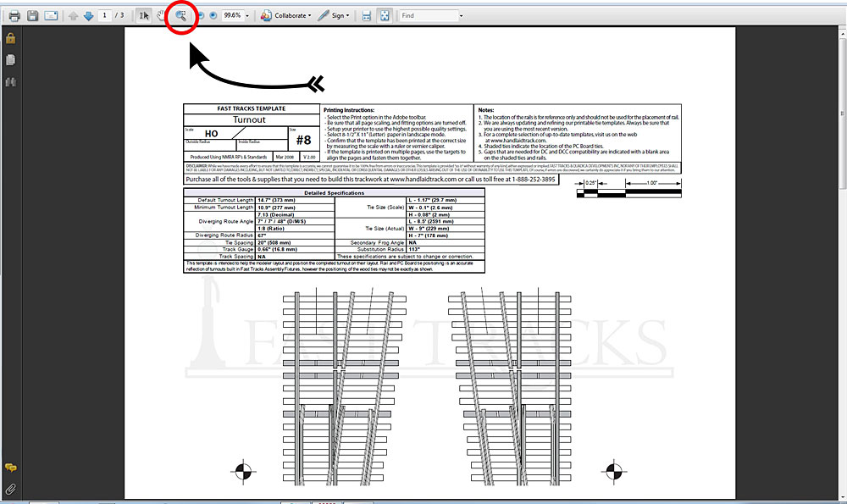The width and height of the screenshot is (847, 504).
Task: Select the Marquee Zoom tool
Action: (x=180, y=16)
